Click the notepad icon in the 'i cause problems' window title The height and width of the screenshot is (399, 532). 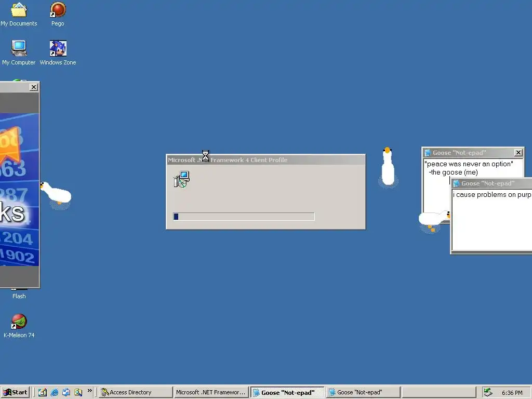tap(456, 183)
